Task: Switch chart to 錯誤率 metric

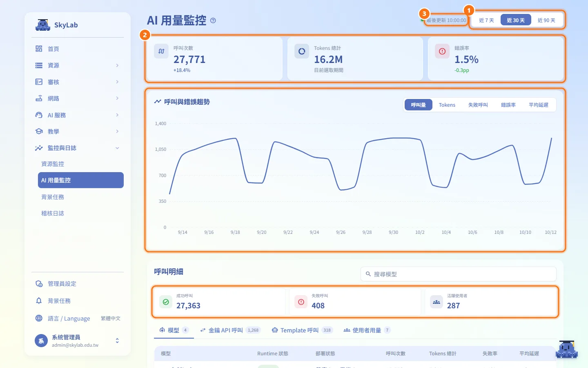Action: 508,105
